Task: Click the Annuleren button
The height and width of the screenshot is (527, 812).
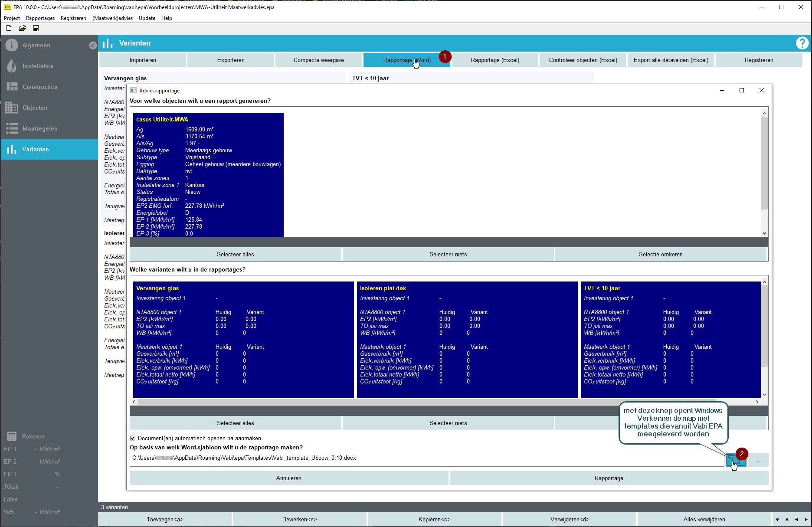Action: point(289,478)
